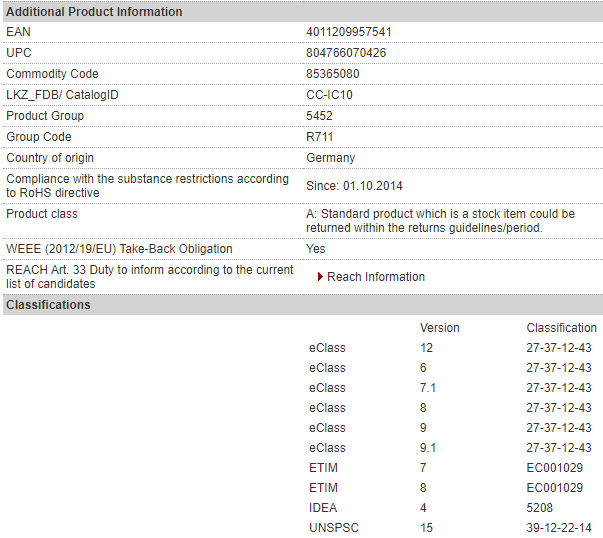Click the eClass version 12 row label
This screenshot has width=603, height=538.
[x=327, y=348]
